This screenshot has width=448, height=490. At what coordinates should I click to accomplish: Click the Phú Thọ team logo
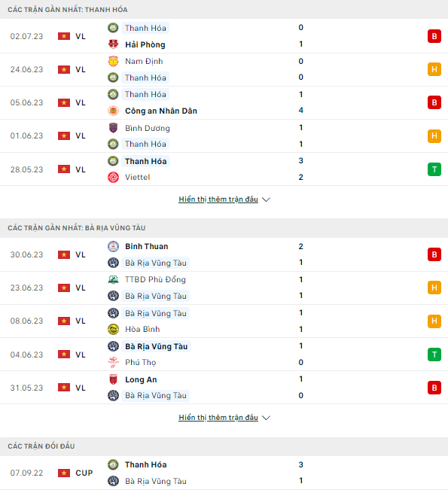[x=113, y=362]
